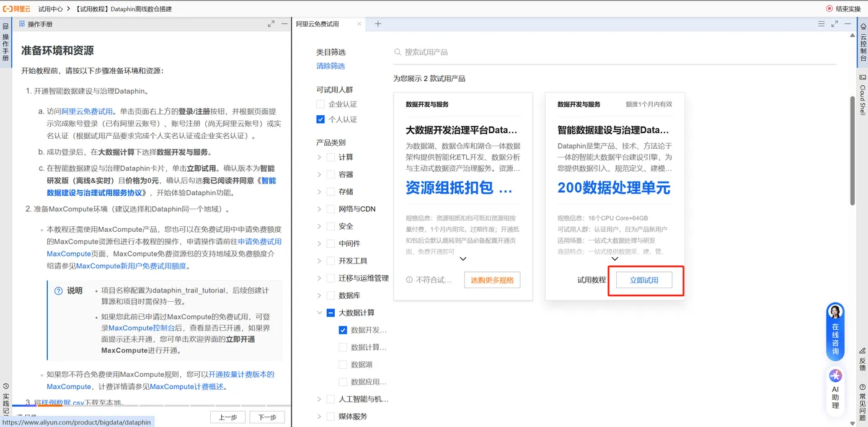The image size is (868, 427).
Task: Expand the 中间件 category chevron
Action: [x=319, y=244]
